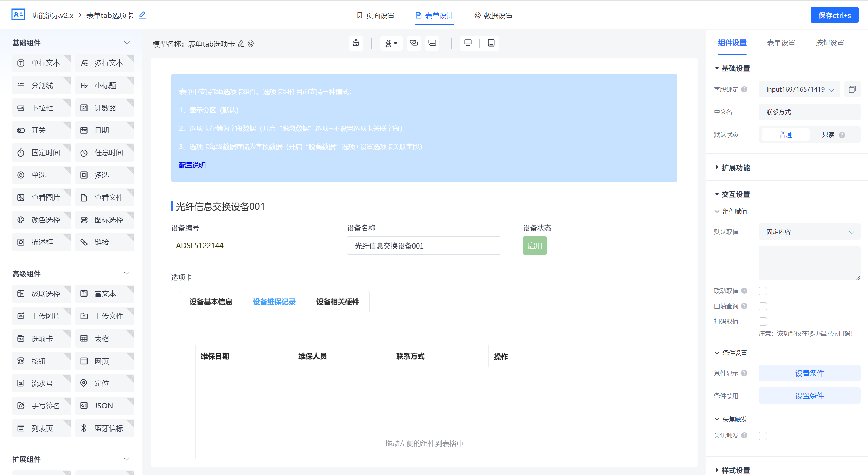868x475 pixels.
Task: Open the link settings icon in the toolbar
Action: (413, 43)
